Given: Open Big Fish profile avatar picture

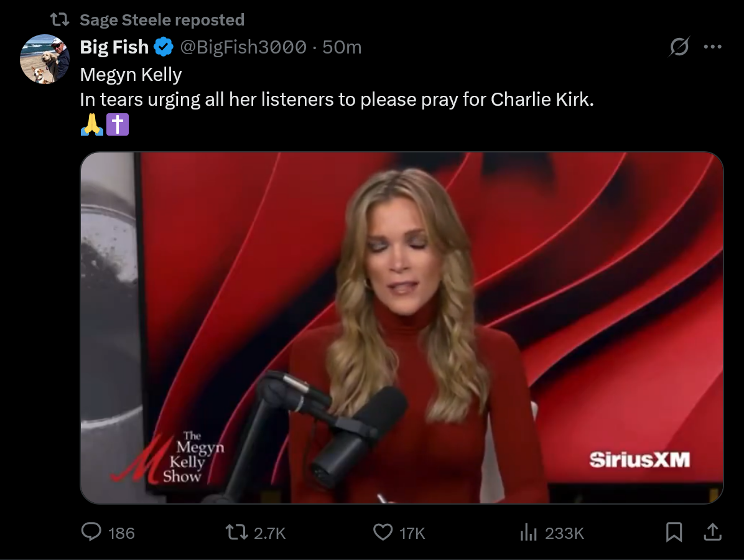Looking at the screenshot, I should (45, 58).
